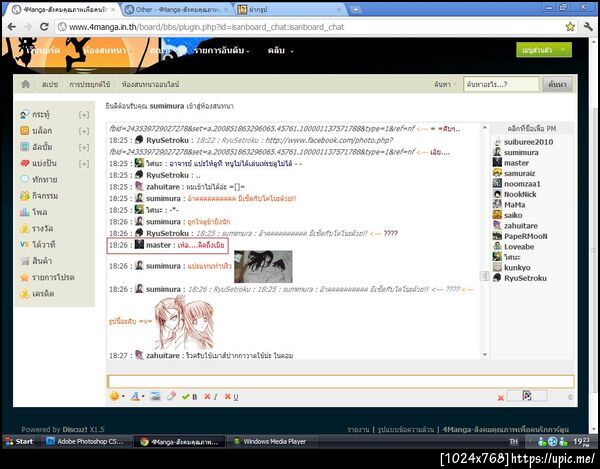Select user suiburee2010 for PM
600x469 pixels.
pos(528,142)
